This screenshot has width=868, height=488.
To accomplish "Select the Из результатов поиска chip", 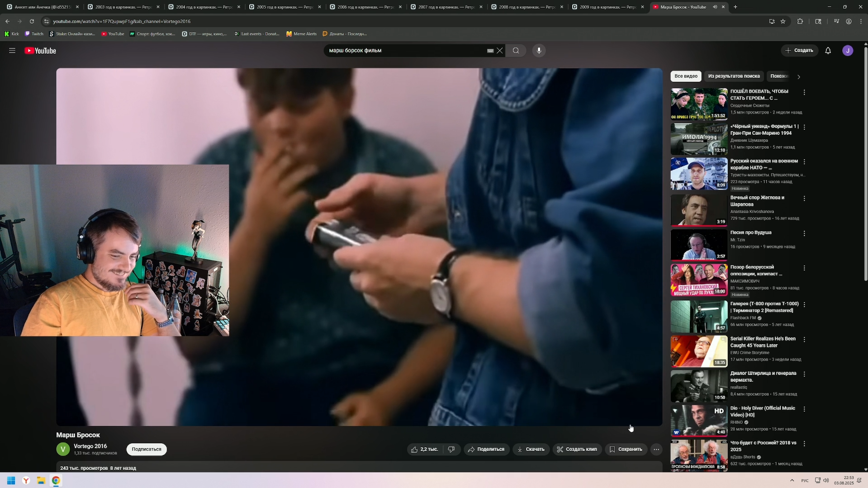I will coord(733,76).
